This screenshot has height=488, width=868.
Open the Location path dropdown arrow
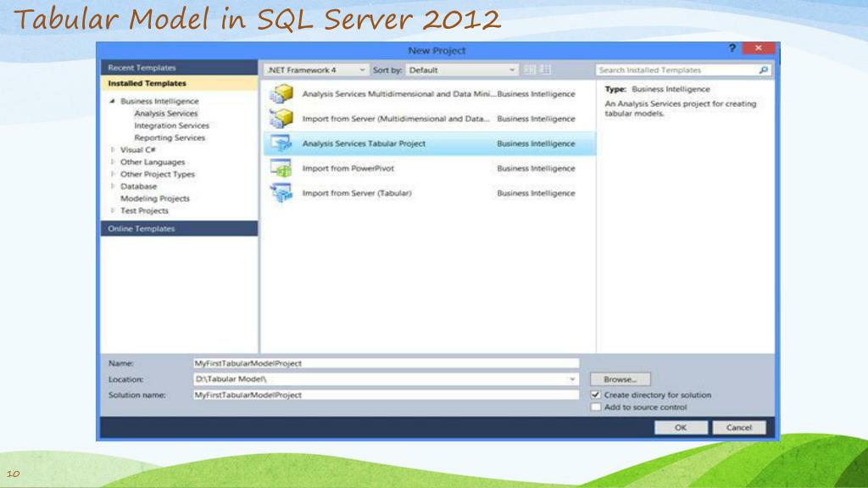click(572, 380)
